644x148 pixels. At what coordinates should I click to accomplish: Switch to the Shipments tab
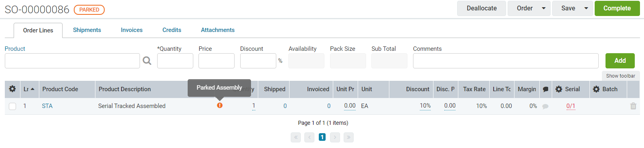point(87,30)
